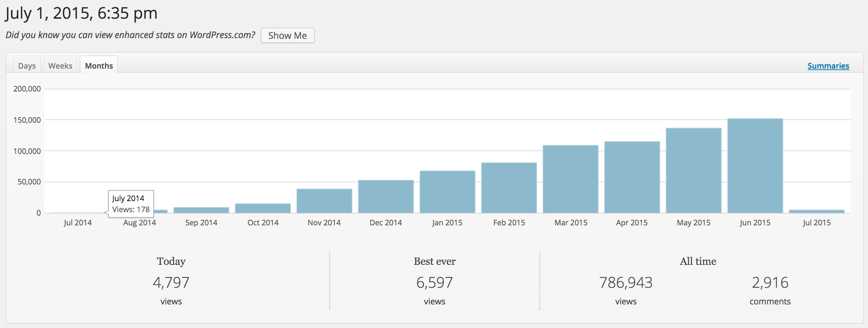The image size is (868, 328).
Task: Click the Oct 2014 bar
Action: tap(263, 208)
